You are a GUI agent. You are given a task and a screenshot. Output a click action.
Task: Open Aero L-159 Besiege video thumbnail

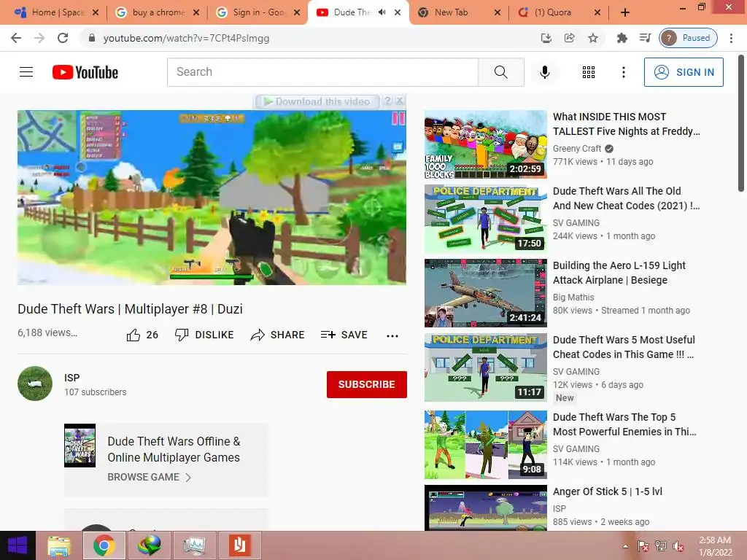tap(485, 293)
